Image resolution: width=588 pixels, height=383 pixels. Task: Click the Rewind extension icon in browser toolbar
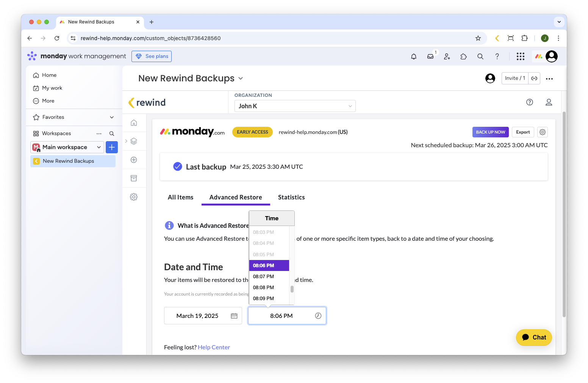[x=497, y=38]
